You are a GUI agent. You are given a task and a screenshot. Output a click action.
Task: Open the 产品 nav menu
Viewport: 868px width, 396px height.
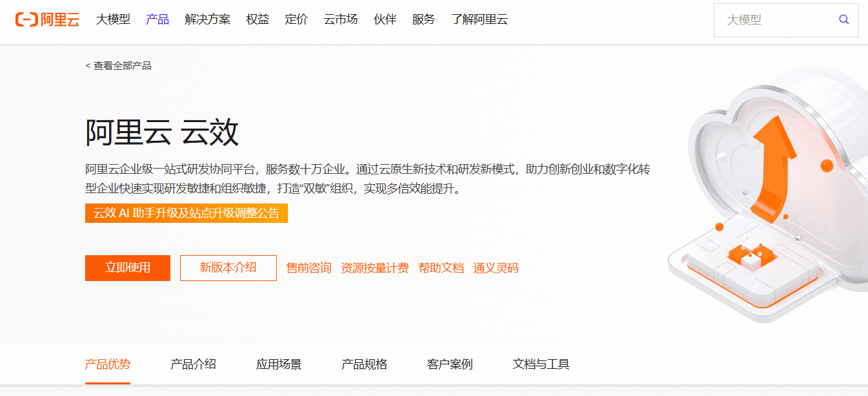coord(157,19)
